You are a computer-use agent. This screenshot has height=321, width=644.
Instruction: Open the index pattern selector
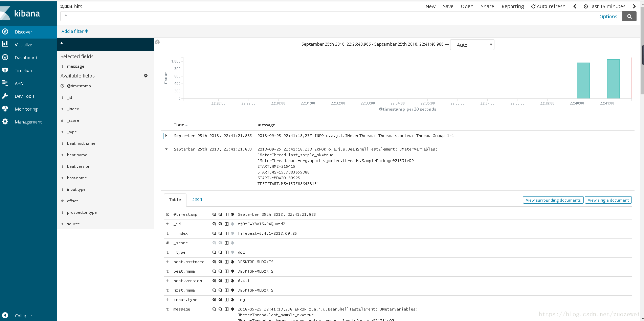105,44
